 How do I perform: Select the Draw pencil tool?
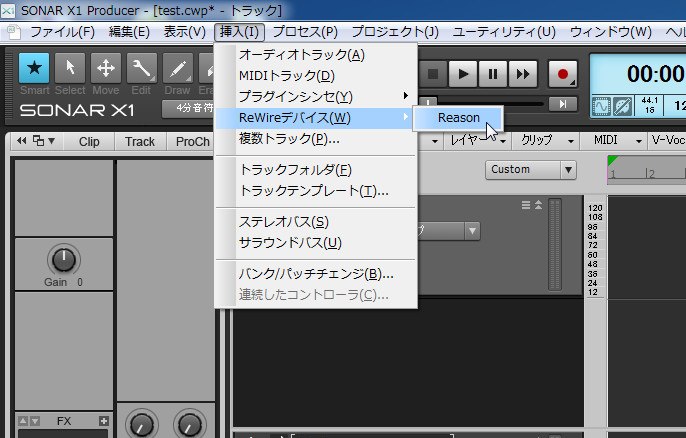[x=178, y=68]
